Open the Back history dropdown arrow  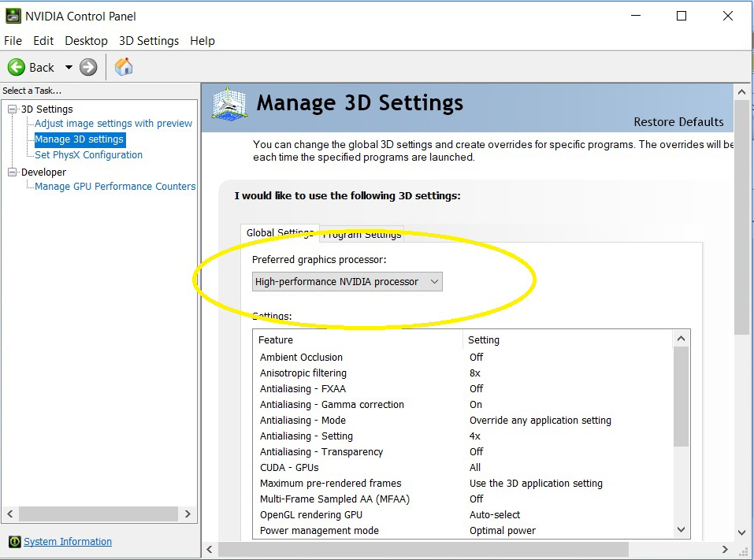[x=69, y=67]
